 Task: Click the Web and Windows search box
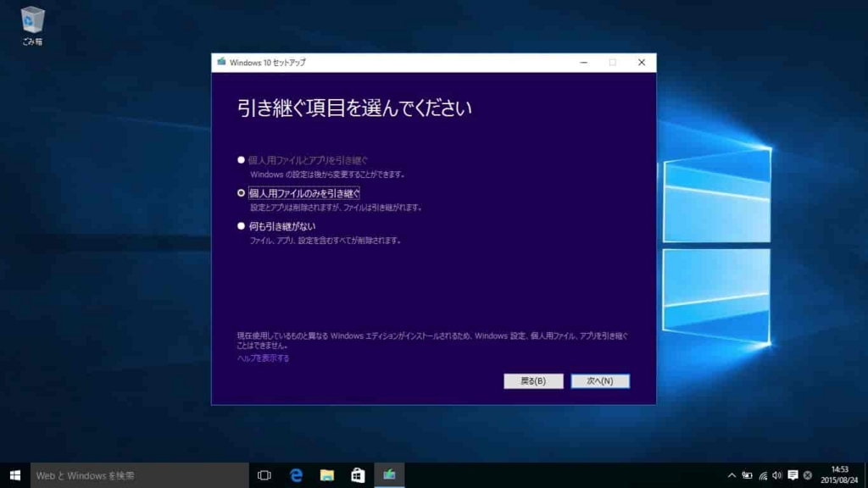[140, 475]
